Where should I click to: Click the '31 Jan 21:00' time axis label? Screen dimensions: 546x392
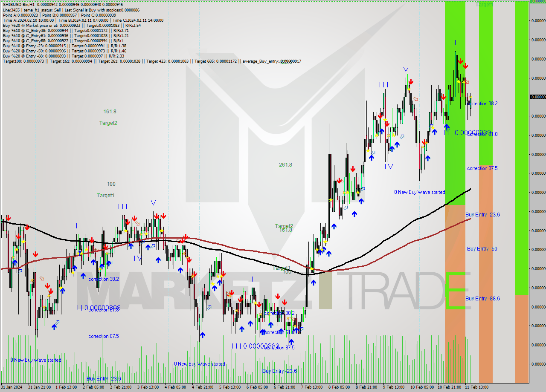pyautogui.click(x=40, y=387)
